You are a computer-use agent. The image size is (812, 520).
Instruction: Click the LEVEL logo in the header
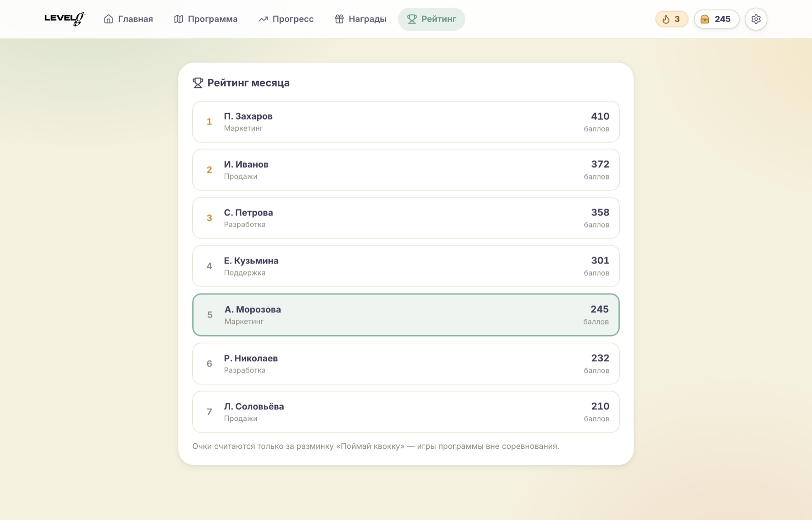65,19
